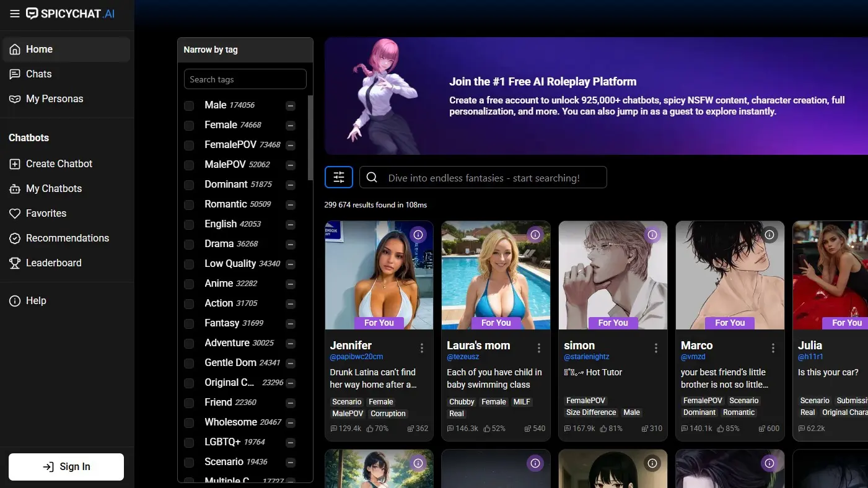Image resolution: width=868 pixels, height=488 pixels.
Task: Check the English tag checkbox
Action: 189,225
